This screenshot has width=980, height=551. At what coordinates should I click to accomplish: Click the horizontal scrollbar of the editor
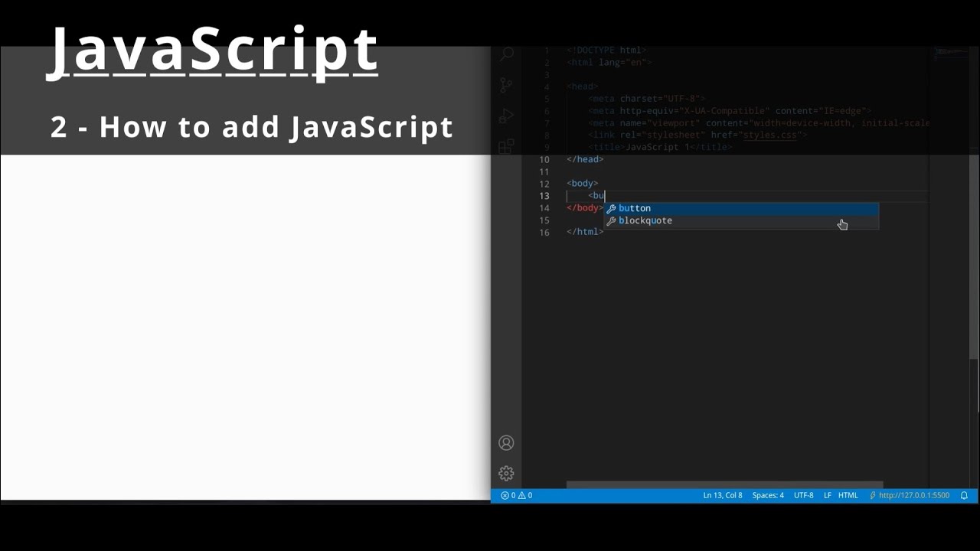coord(724,485)
